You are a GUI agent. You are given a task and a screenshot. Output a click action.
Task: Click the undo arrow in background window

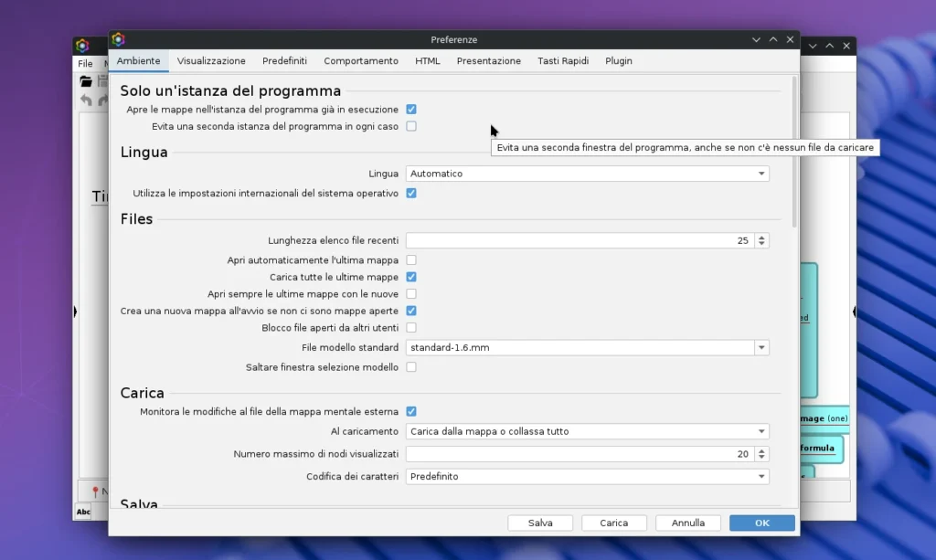pyautogui.click(x=86, y=100)
